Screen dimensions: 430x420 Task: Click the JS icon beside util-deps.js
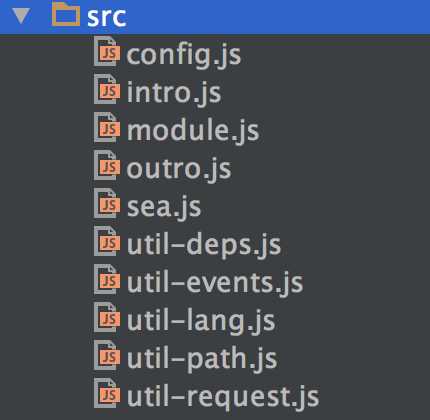pyautogui.click(x=107, y=242)
